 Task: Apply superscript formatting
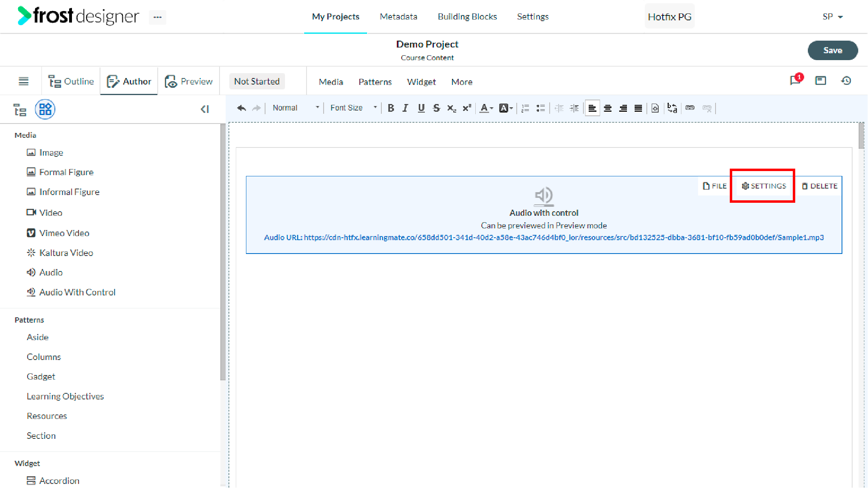(x=467, y=108)
